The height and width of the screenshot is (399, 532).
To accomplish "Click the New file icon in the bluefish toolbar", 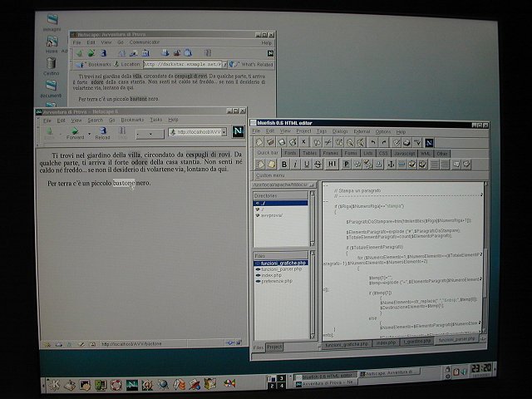I will click(259, 142).
